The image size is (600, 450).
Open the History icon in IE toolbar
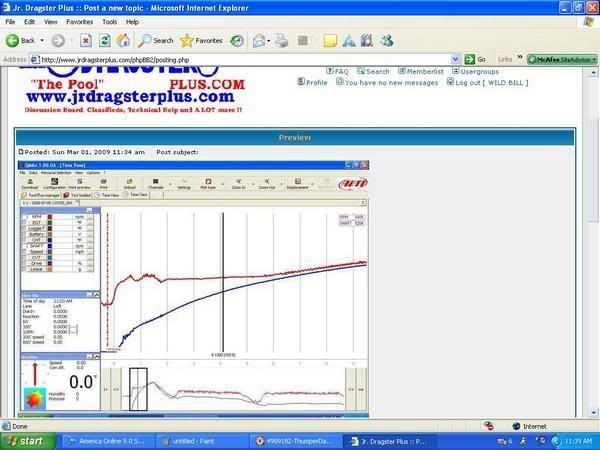tap(237, 41)
